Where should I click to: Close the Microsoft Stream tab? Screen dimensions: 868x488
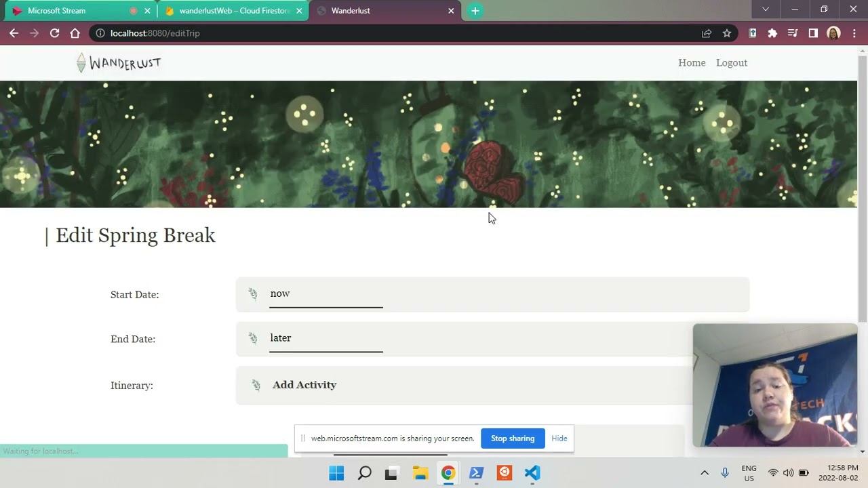pos(147,11)
